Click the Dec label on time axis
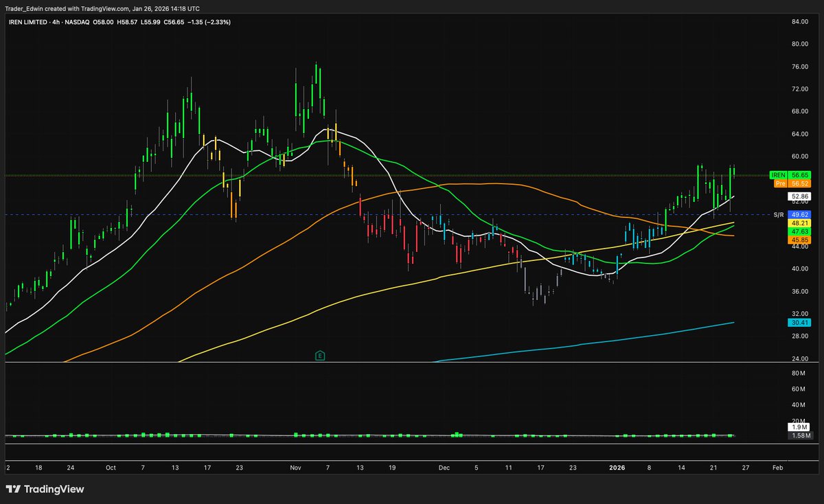This screenshot has width=824, height=504. click(x=444, y=467)
